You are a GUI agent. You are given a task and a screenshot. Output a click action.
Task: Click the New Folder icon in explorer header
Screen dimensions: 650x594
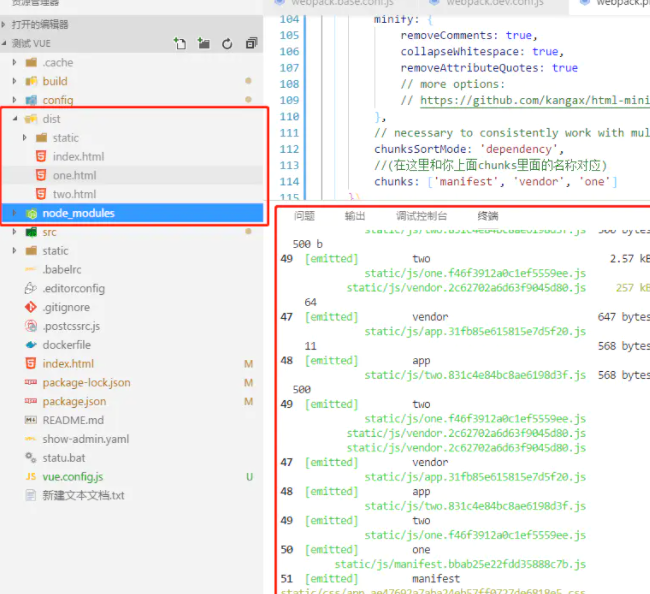[204, 44]
